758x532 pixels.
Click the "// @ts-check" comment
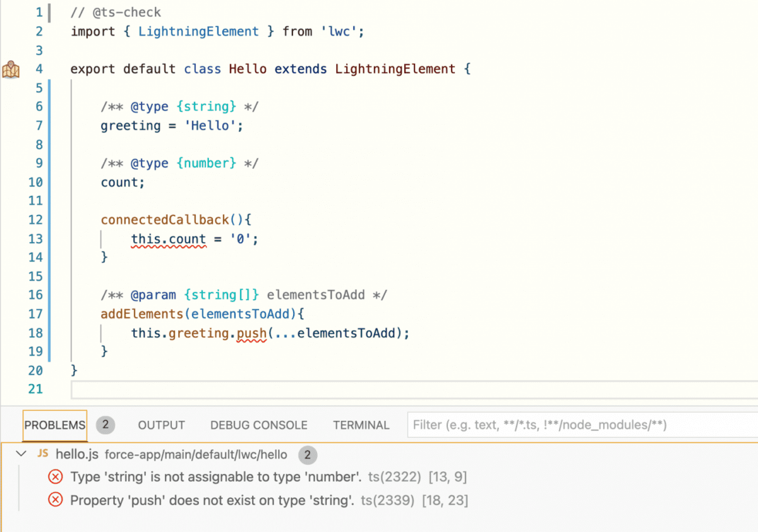coord(116,13)
